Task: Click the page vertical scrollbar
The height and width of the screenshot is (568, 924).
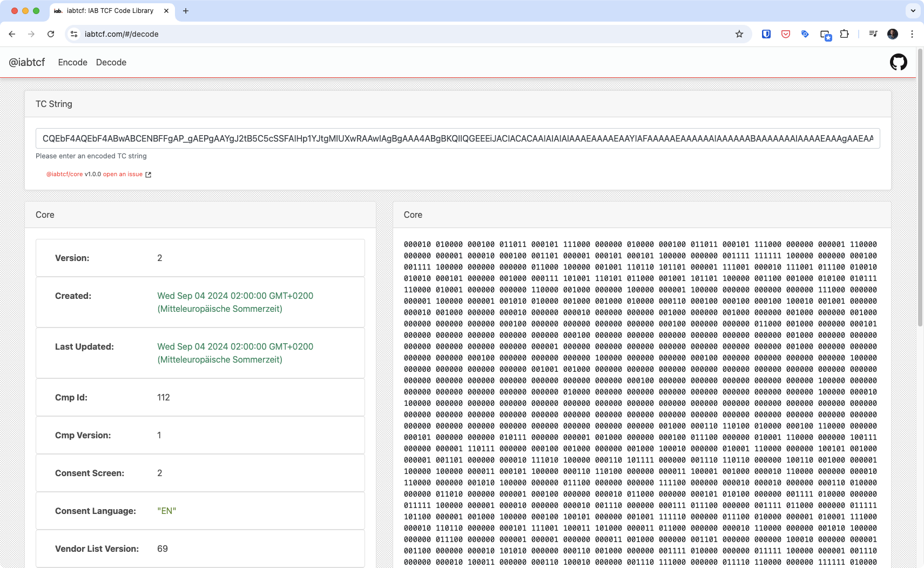Action: point(920,189)
